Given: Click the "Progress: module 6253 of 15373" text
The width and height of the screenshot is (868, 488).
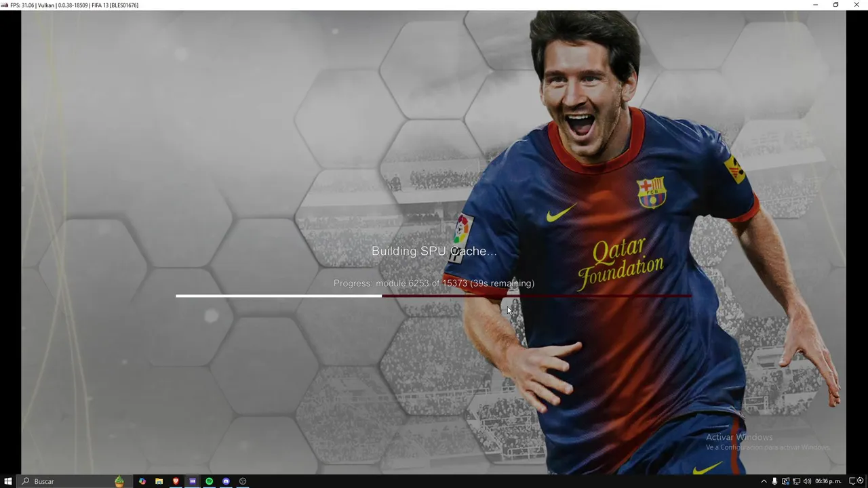Looking at the screenshot, I should 401,283.
